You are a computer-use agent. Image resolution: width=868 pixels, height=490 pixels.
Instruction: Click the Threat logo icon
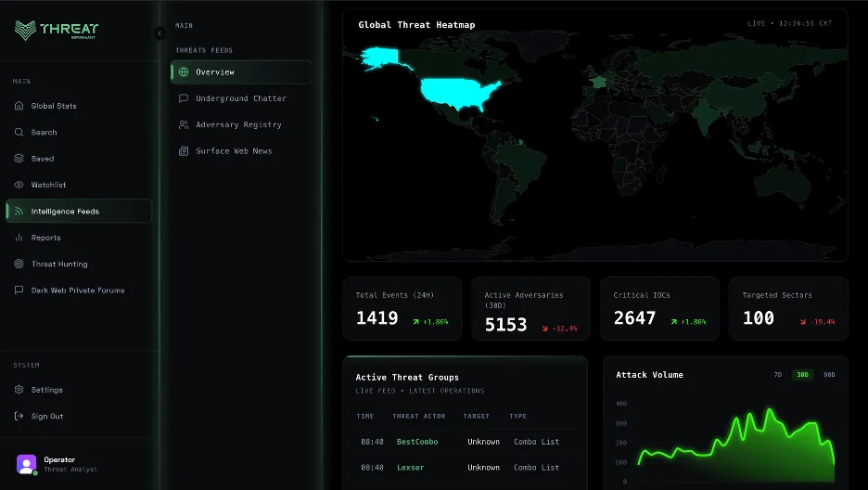[25, 30]
